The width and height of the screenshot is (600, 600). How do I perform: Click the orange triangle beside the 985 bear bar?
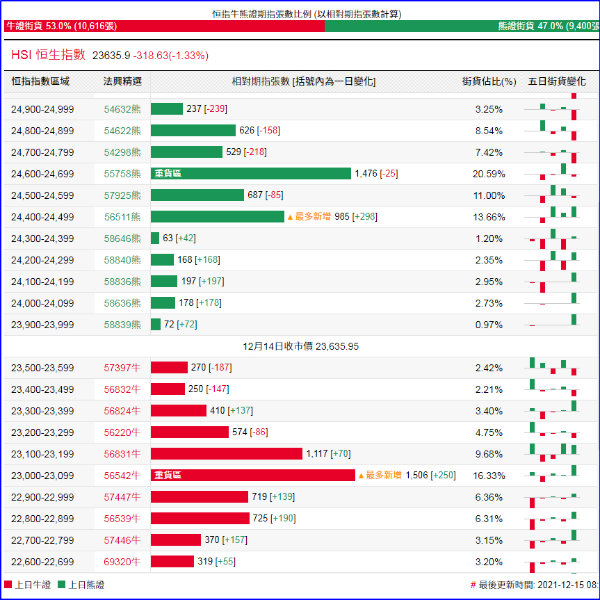290,216
